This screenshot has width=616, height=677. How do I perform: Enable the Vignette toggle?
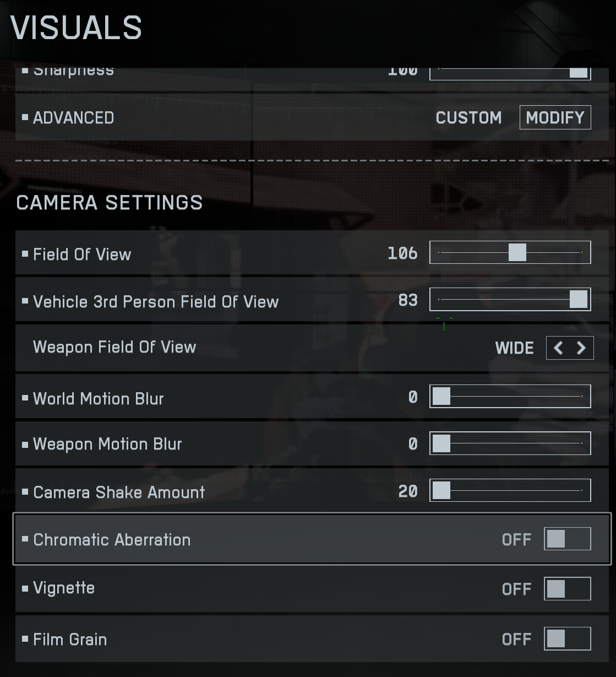(568, 589)
